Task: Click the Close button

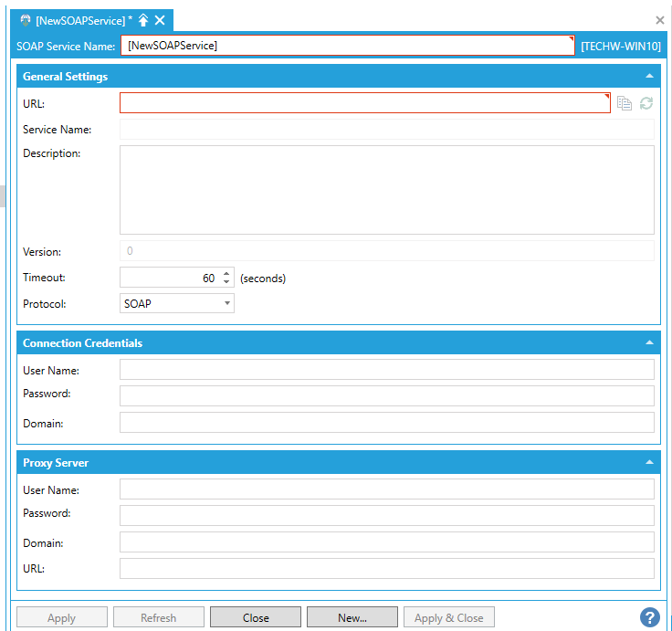Action: point(256,617)
